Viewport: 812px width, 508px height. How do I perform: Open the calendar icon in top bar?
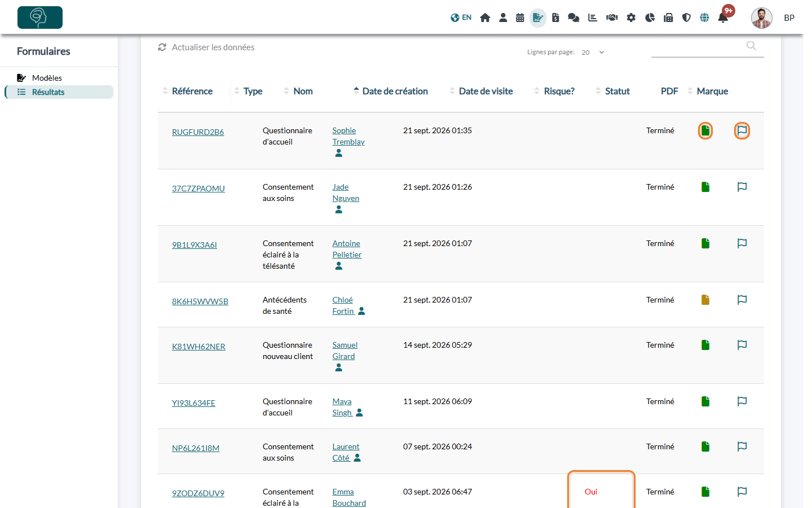pos(520,17)
